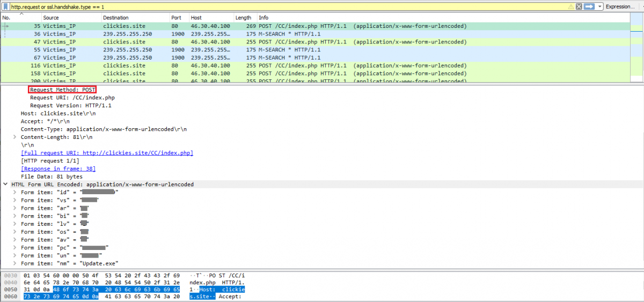The image size is (644, 302).
Task: Expand Form item "nm" = "Update.exe"
Action: tap(16, 263)
